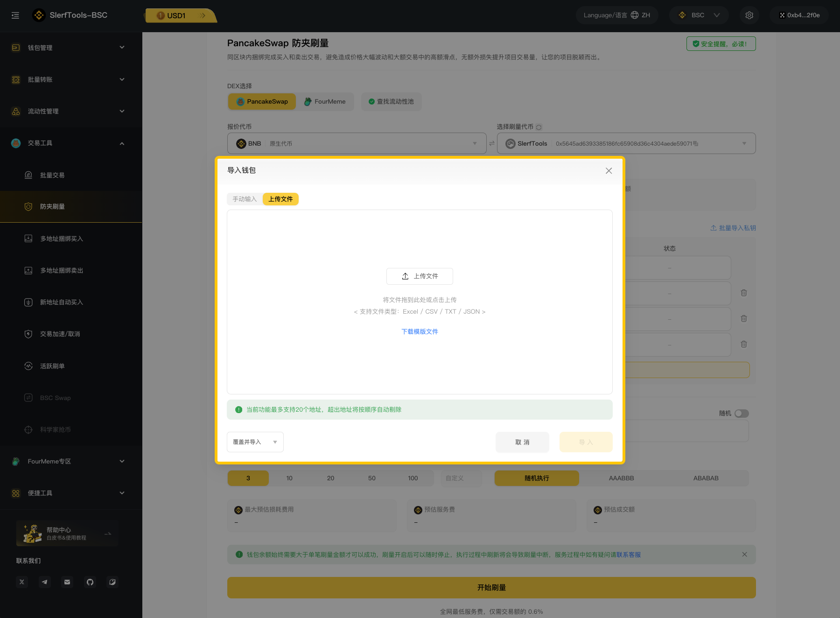
Task: Expand the 钱包管理 sidebar section
Action: [x=70, y=48]
